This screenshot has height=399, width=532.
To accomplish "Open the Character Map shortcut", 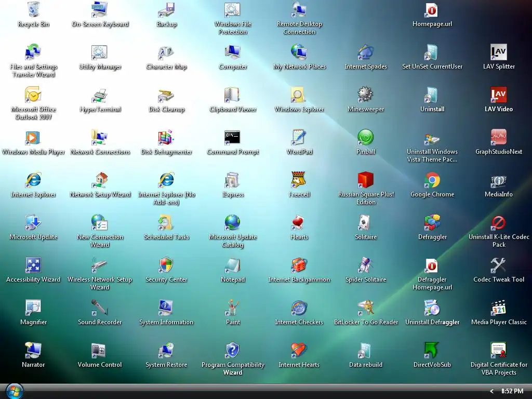I will [166, 52].
